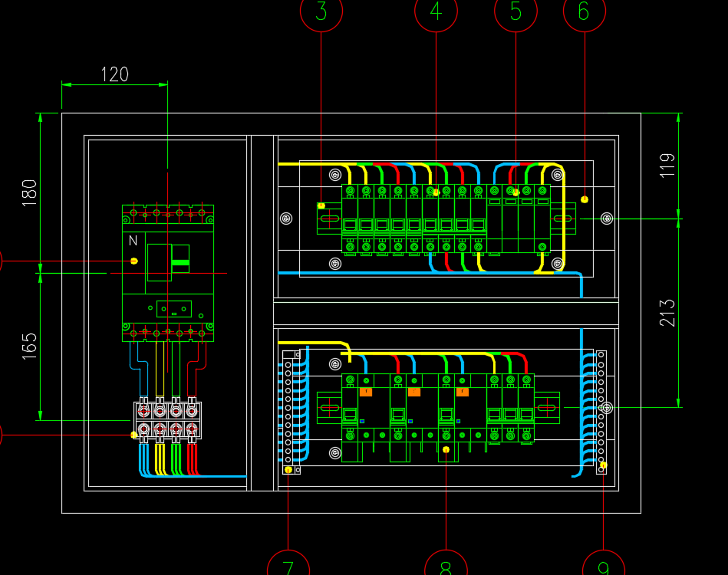Click balloon callout number 6
Viewport: 728px width, 575px height.
point(584,11)
